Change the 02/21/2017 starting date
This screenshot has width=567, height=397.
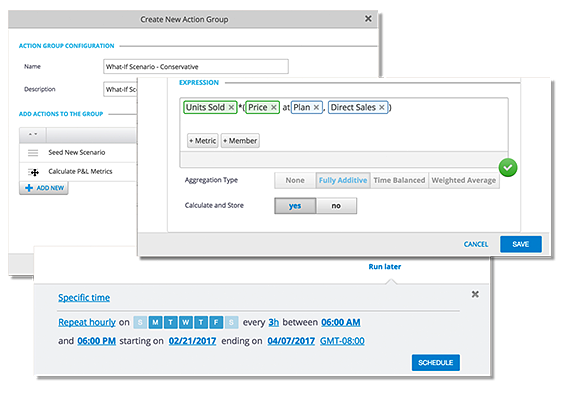pyautogui.click(x=192, y=341)
